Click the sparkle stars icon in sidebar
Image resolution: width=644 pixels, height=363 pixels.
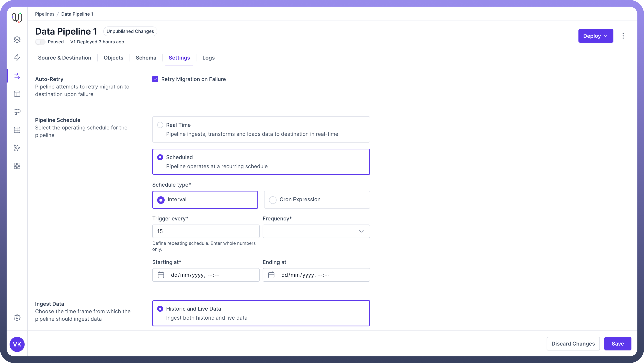17,148
